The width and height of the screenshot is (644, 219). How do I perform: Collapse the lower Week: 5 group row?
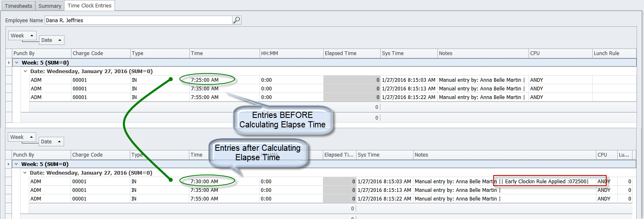(17, 164)
